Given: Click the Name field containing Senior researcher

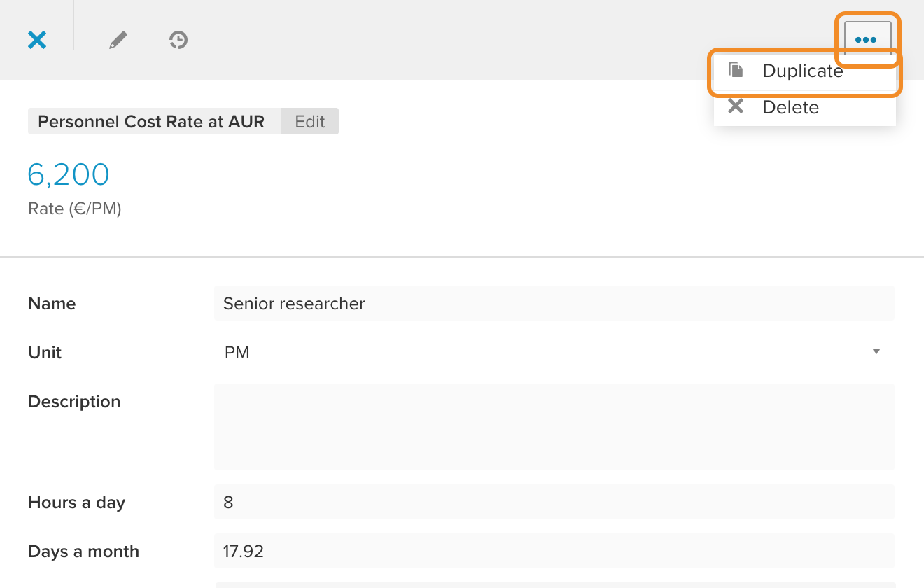Looking at the screenshot, I should [554, 303].
